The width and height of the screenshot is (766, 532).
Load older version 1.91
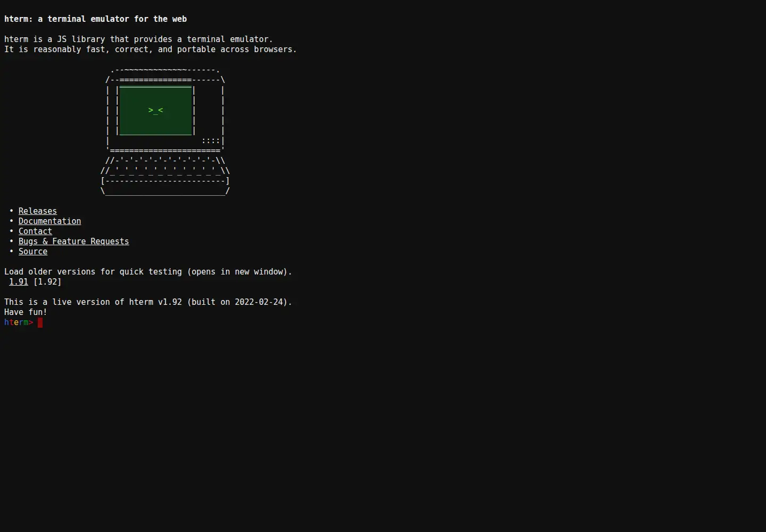[x=19, y=282]
